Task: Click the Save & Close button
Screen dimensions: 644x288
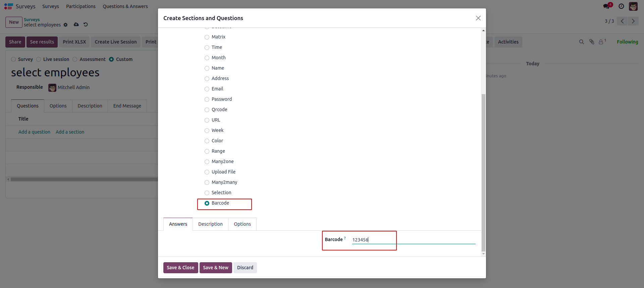Action: pyautogui.click(x=180, y=268)
